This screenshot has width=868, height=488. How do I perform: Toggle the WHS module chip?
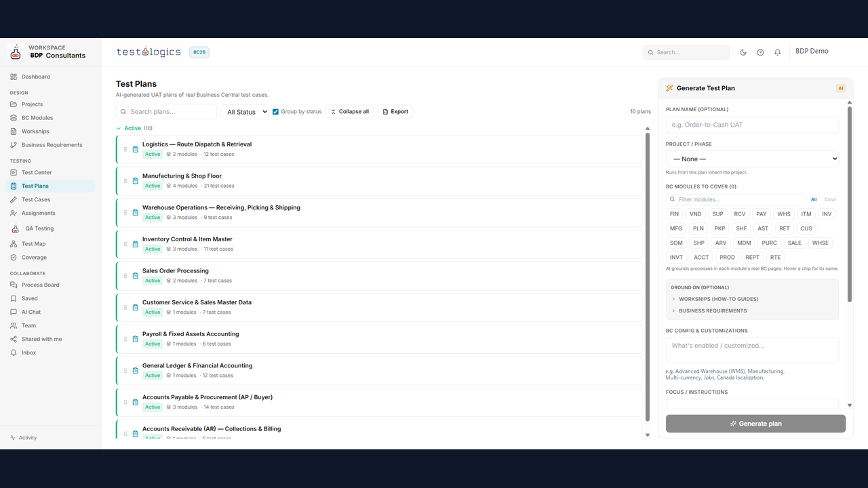tap(784, 214)
